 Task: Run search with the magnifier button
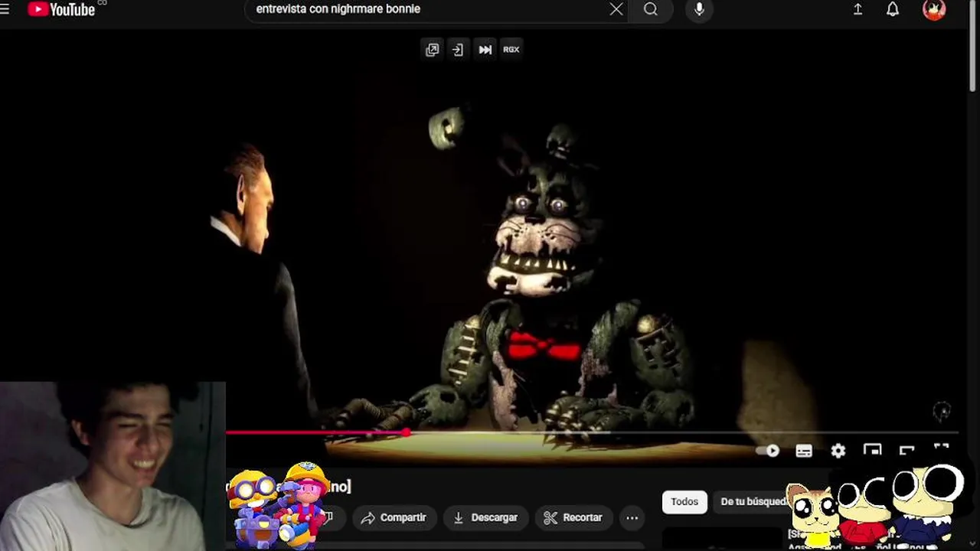(651, 9)
